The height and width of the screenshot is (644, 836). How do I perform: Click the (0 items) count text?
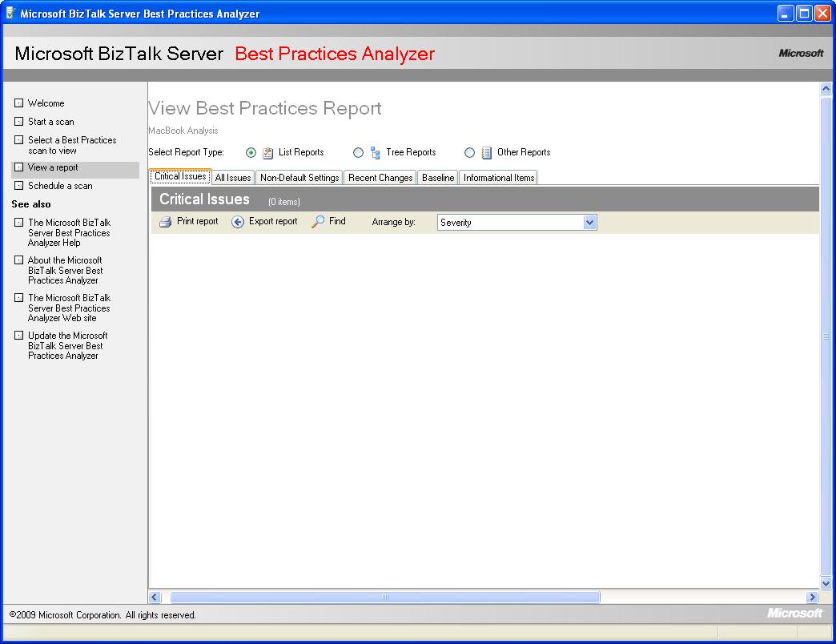coord(284,202)
